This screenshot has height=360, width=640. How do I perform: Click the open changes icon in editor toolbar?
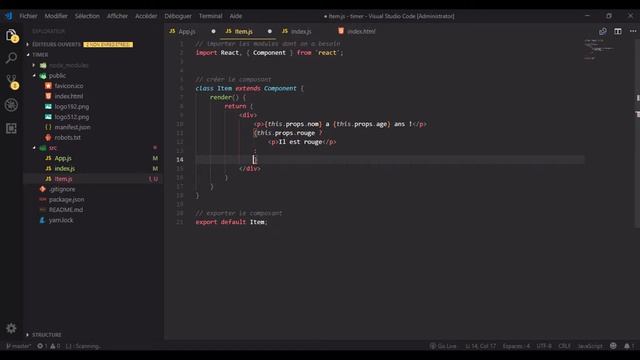[602, 31]
